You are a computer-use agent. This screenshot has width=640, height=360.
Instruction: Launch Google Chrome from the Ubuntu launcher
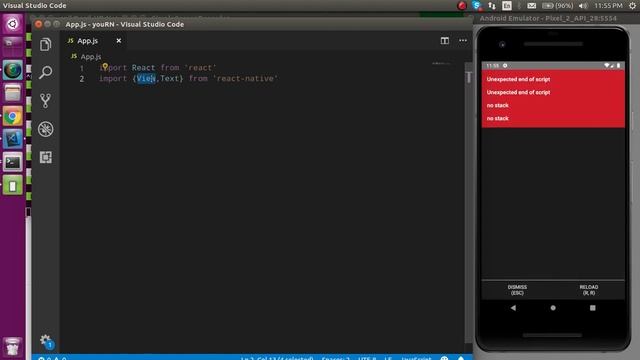(13, 117)
